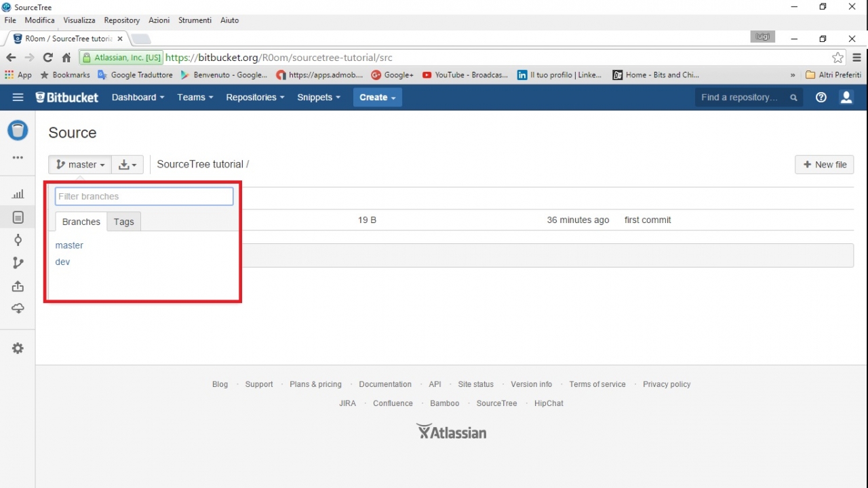
Task: Open the Confluence footer link
Action: click(393, 403)
